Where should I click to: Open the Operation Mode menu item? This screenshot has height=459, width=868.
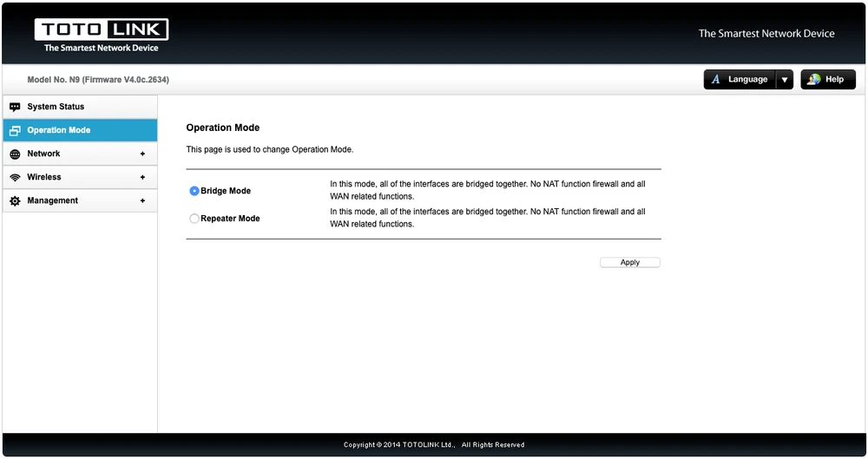[x=59, y=130]
